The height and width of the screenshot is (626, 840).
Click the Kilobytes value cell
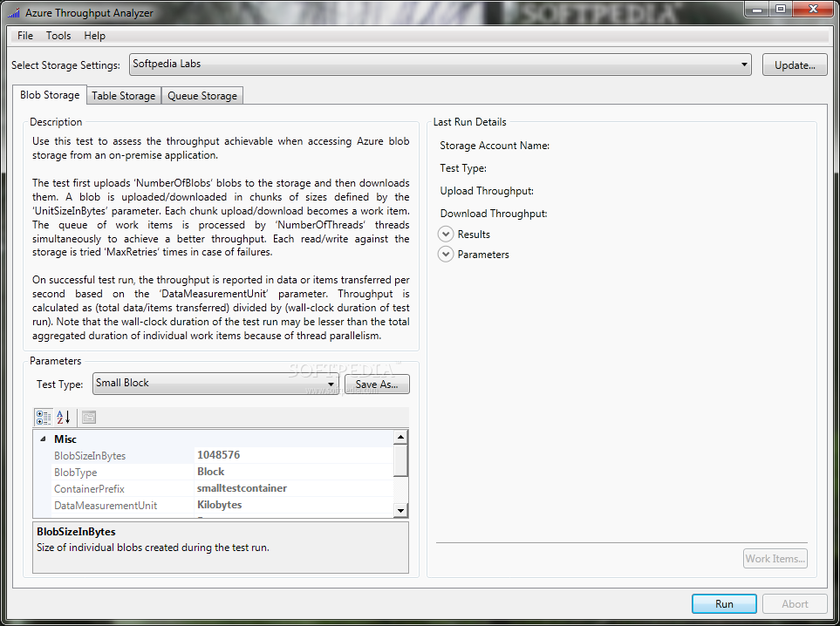tap(294, 505)
